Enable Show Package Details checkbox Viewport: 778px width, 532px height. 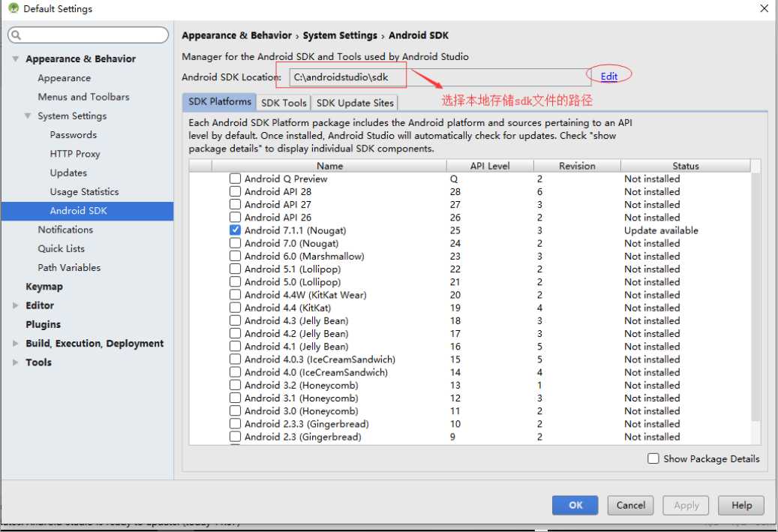click(x=653, y=458)
